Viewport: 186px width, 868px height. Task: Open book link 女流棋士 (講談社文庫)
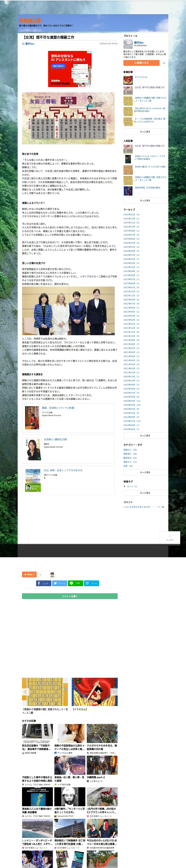[55, 439]
